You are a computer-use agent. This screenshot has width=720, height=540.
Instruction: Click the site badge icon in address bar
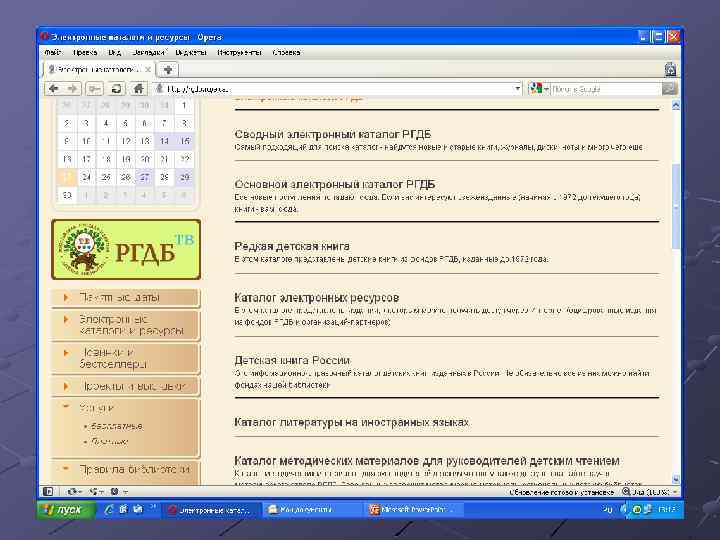(159, 88)
